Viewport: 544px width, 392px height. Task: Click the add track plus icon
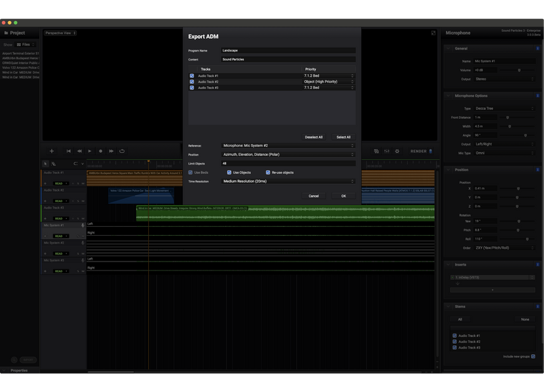[52, 151]
